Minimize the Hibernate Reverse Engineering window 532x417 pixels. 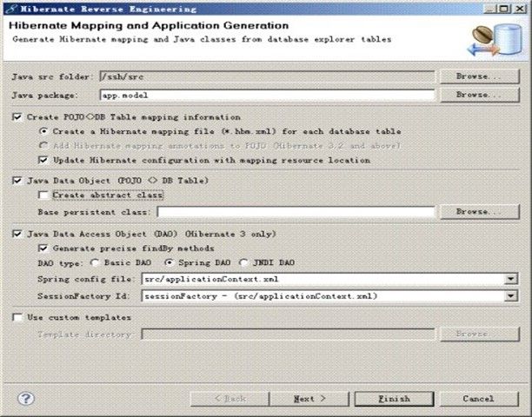click(490, 9)
